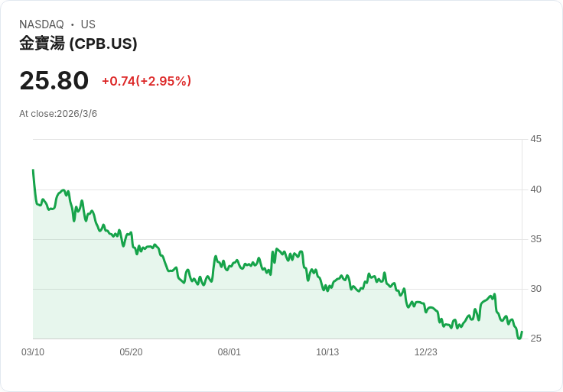The width and height of the screenshot is (563, 392).
Task: Select the 12/23 date on the x-axis
Action: coord(425,352)
